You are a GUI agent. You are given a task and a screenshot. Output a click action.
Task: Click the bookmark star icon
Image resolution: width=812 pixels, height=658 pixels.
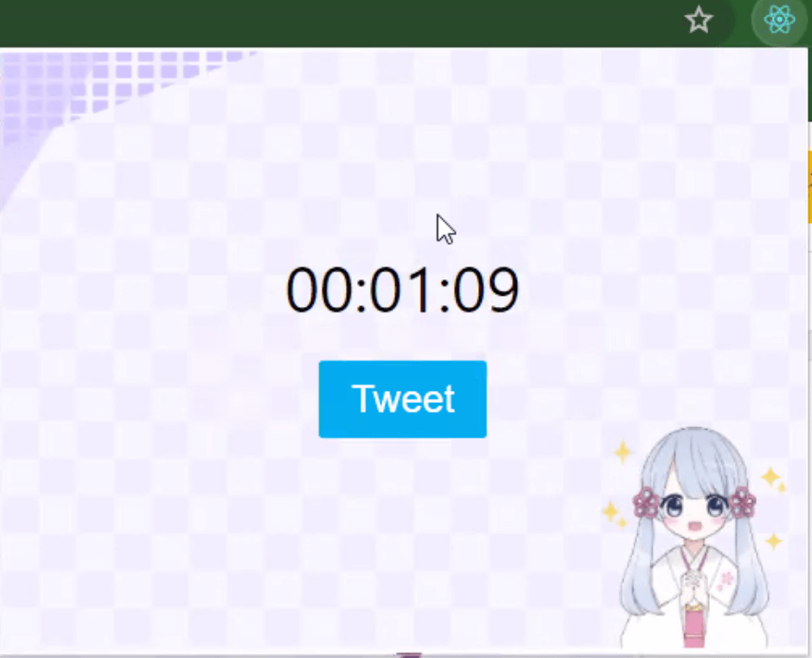click(699, 20)
